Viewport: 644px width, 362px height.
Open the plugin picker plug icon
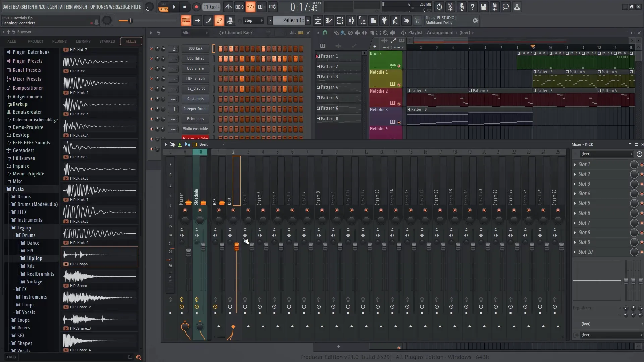point(384,21)
